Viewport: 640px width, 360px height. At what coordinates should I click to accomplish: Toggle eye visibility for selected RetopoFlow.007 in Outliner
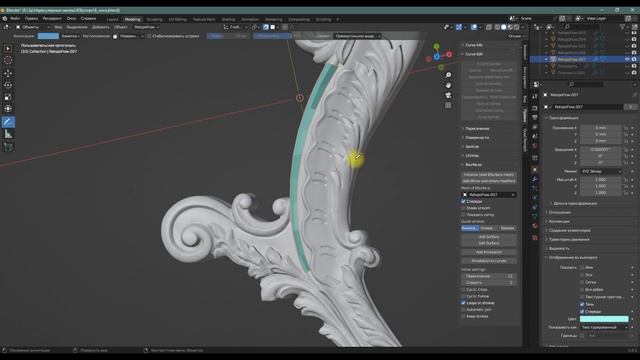point(627,59)
